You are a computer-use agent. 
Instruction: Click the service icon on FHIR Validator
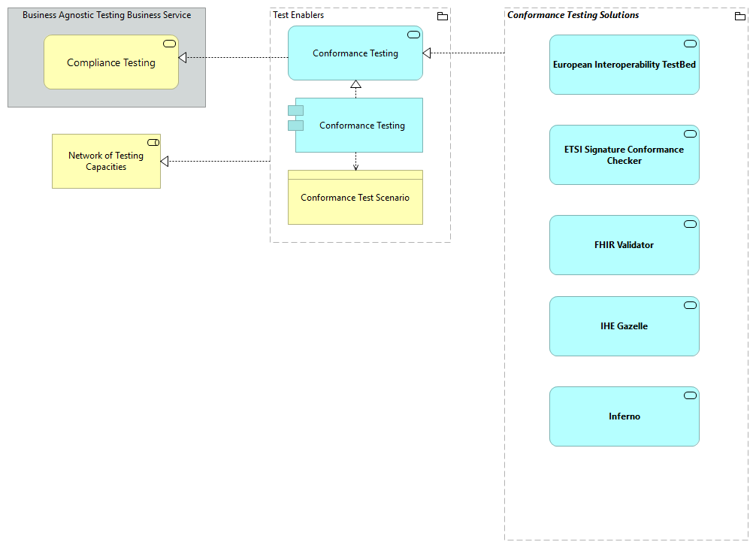pyautogui.click(x=690, y=224)
